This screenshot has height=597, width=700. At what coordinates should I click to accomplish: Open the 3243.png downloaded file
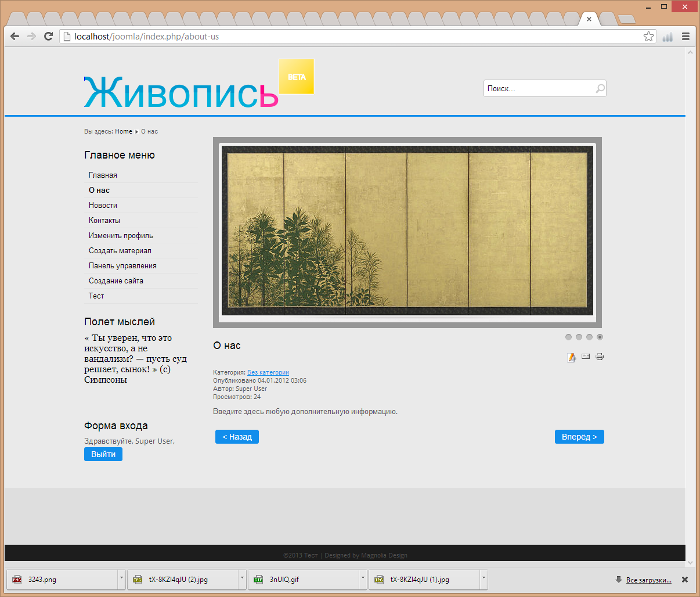(62, 580)
